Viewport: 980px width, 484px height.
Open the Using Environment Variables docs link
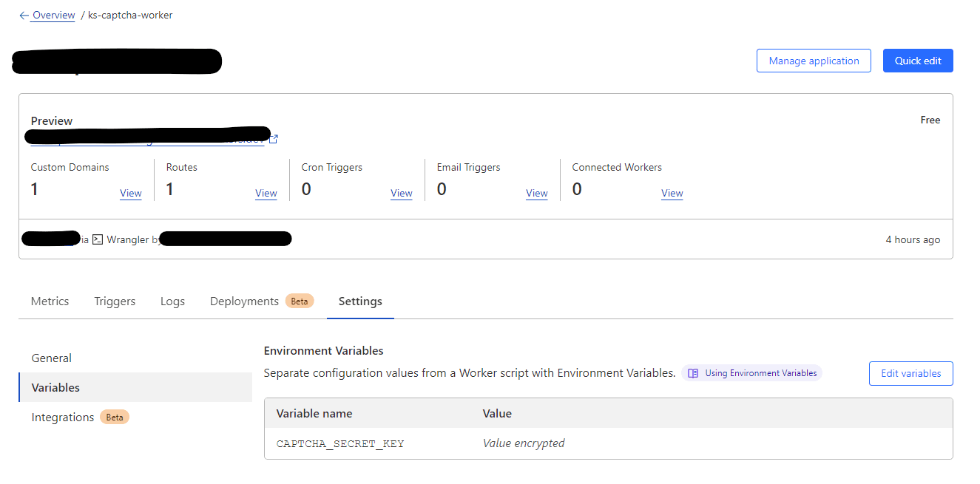[x=751, y=373]
